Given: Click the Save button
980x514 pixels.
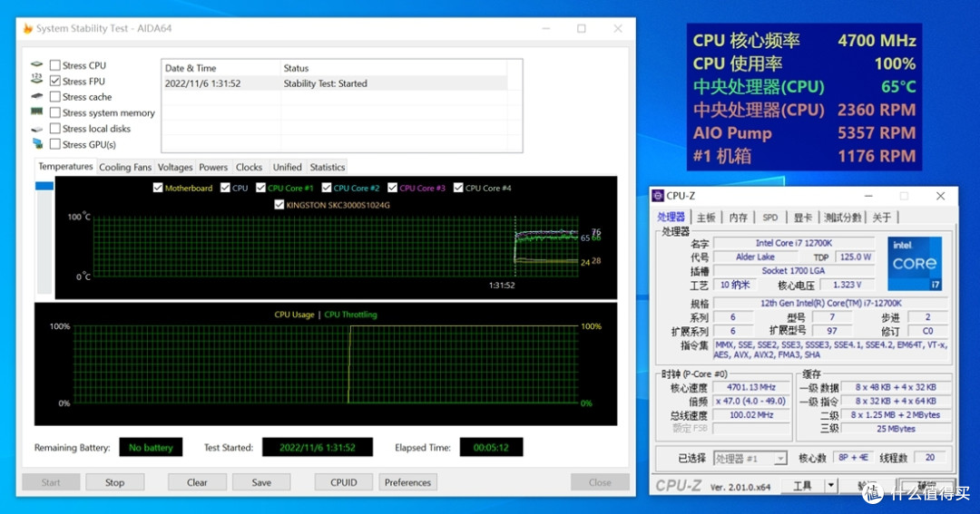Looking at the screenshot, I should [261, 482].
